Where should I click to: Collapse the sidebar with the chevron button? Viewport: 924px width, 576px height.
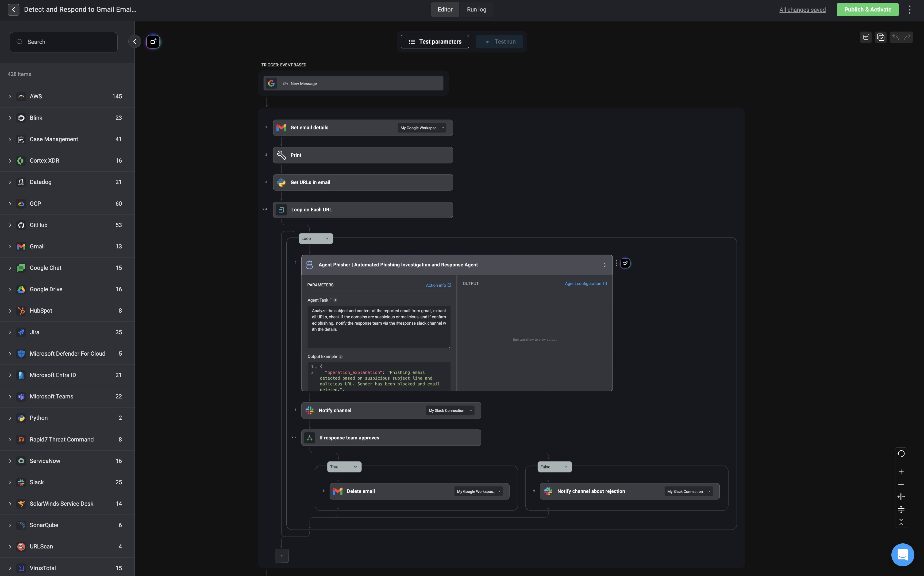(134, 41)
